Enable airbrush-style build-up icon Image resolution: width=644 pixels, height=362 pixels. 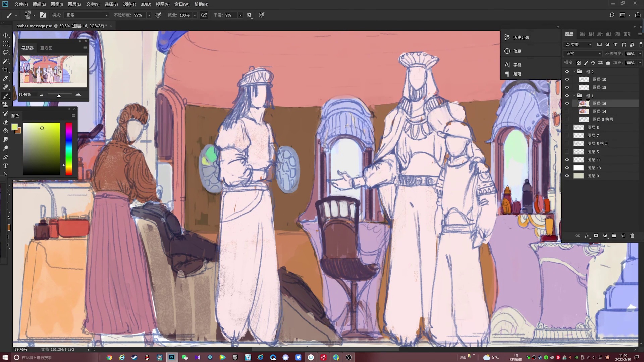pyautogui.click(x=204, y=15)
